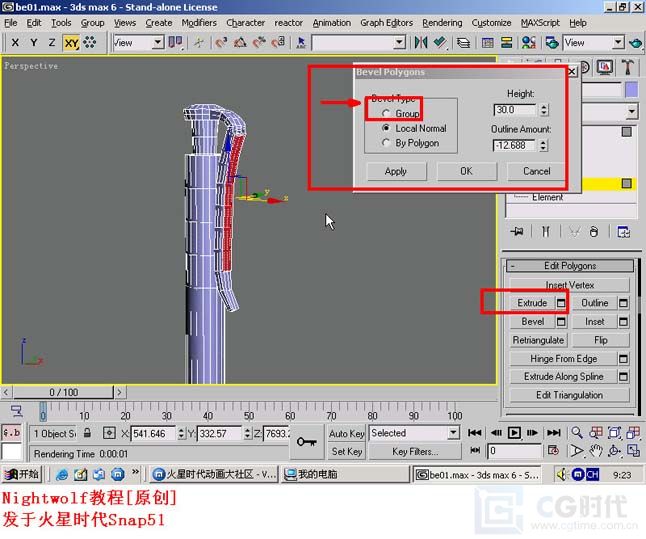The width and height of the screenshot is (646, 539).
Task: Open the Modifier List dropdown
Action: [x=632, y=111]
